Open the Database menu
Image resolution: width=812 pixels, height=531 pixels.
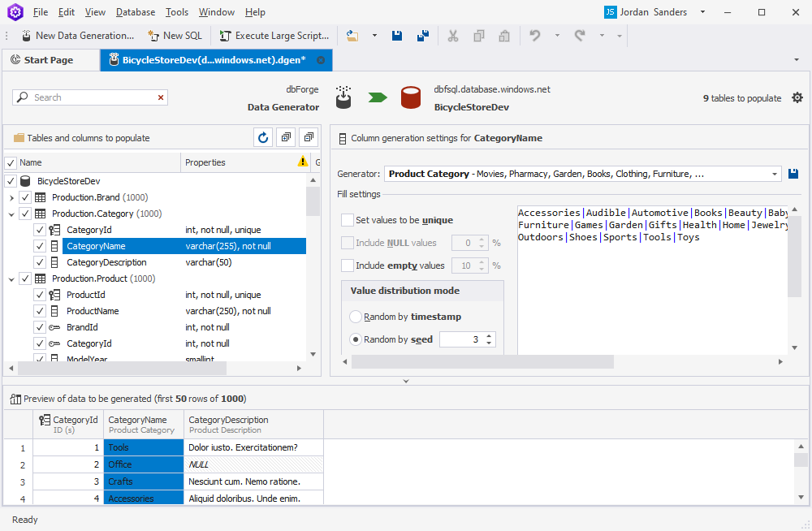coord(136,12)
